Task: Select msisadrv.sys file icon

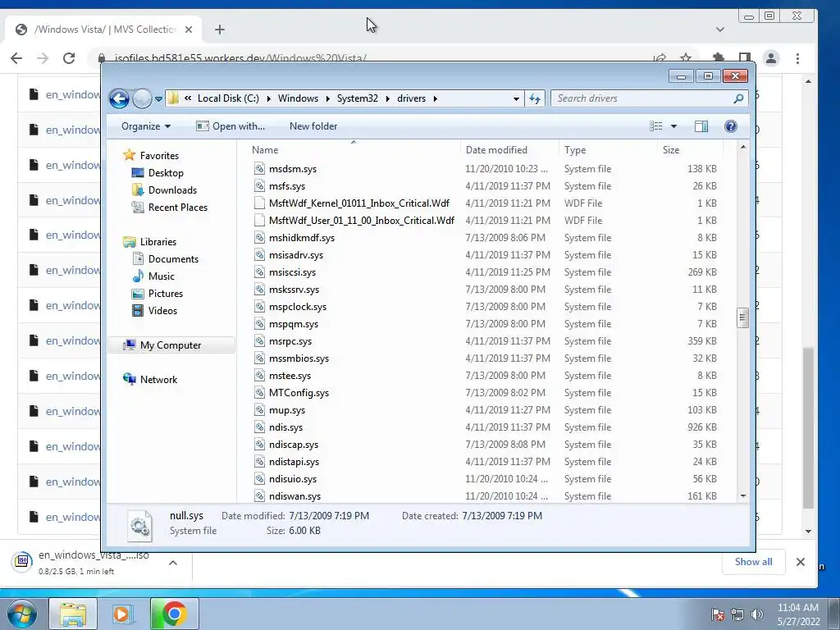Action: [x=259, y=255]
